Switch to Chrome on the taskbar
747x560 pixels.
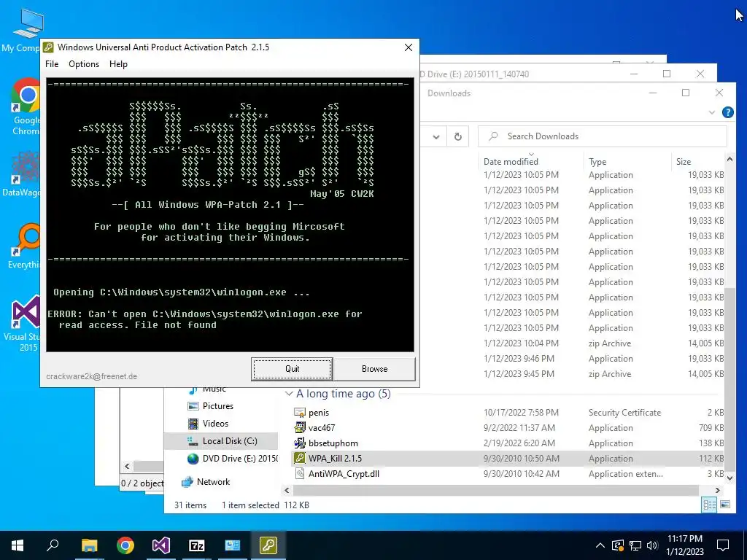coord(125,545)
